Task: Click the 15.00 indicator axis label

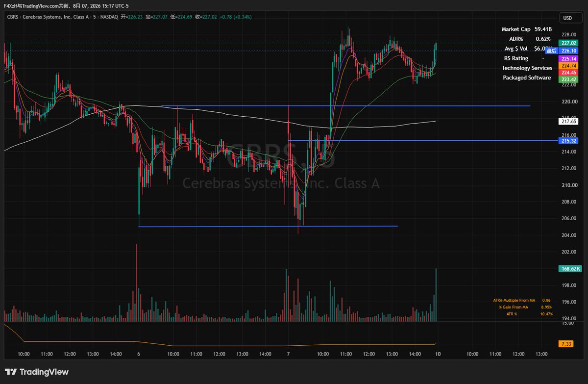Action: [567, 323]
